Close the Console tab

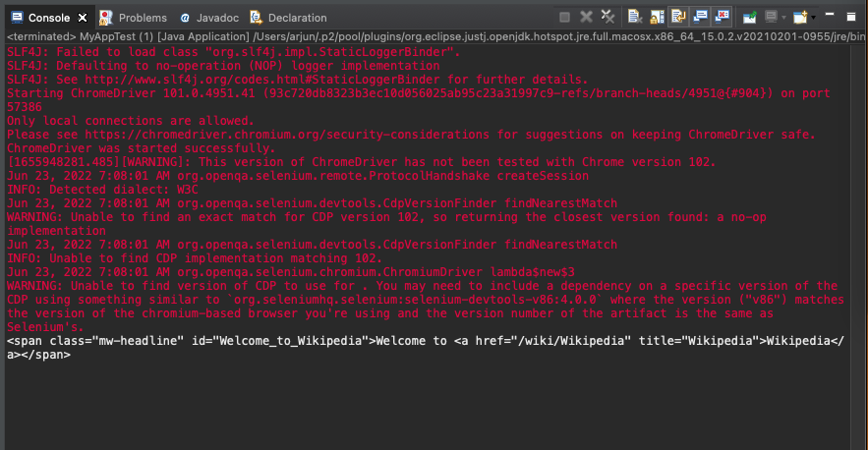click(83, 18)
